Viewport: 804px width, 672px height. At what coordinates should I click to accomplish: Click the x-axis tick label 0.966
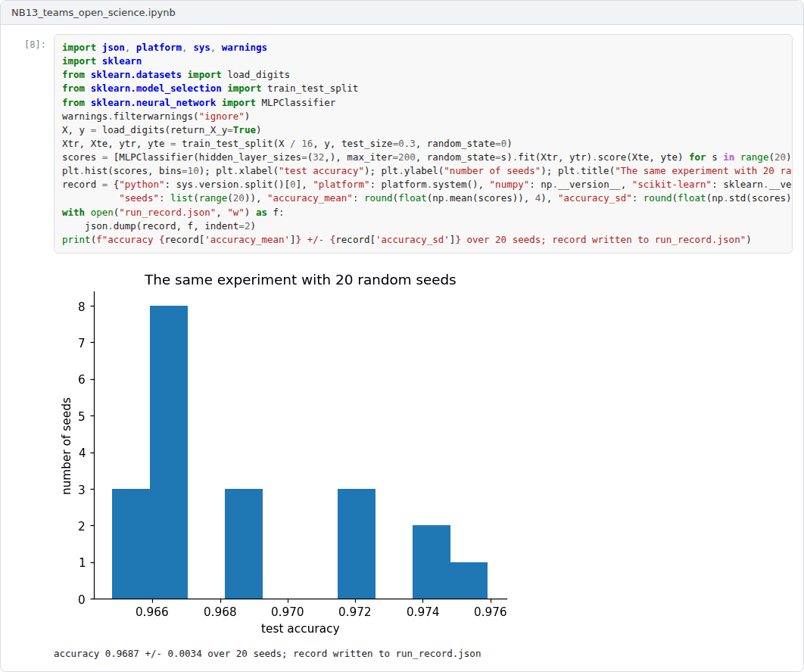tap(151, 612)
